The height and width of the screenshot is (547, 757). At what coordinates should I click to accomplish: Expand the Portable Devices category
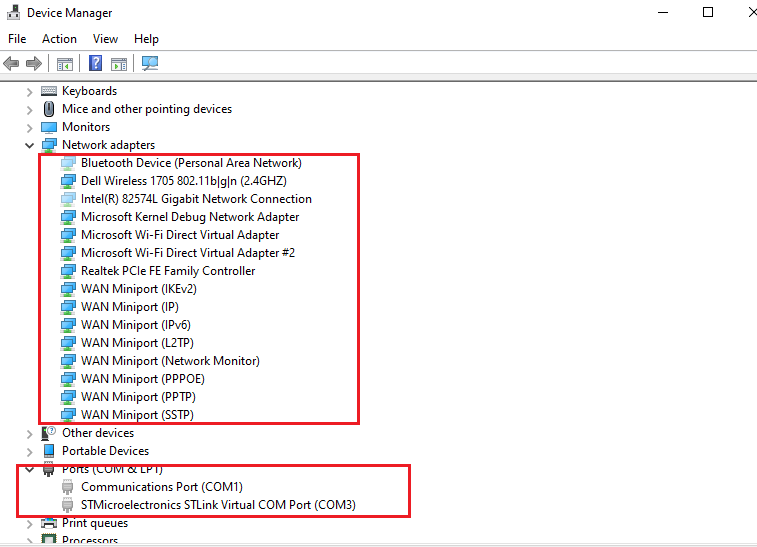point(30,451)
